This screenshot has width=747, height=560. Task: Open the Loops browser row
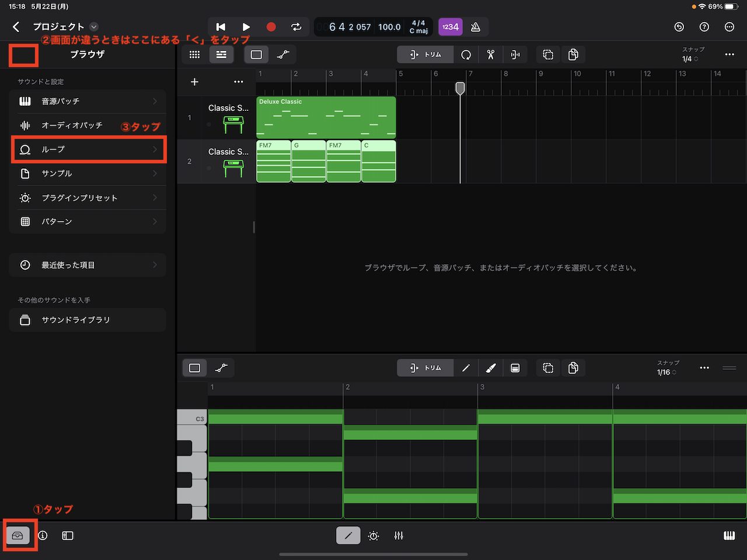coord(88,149)
